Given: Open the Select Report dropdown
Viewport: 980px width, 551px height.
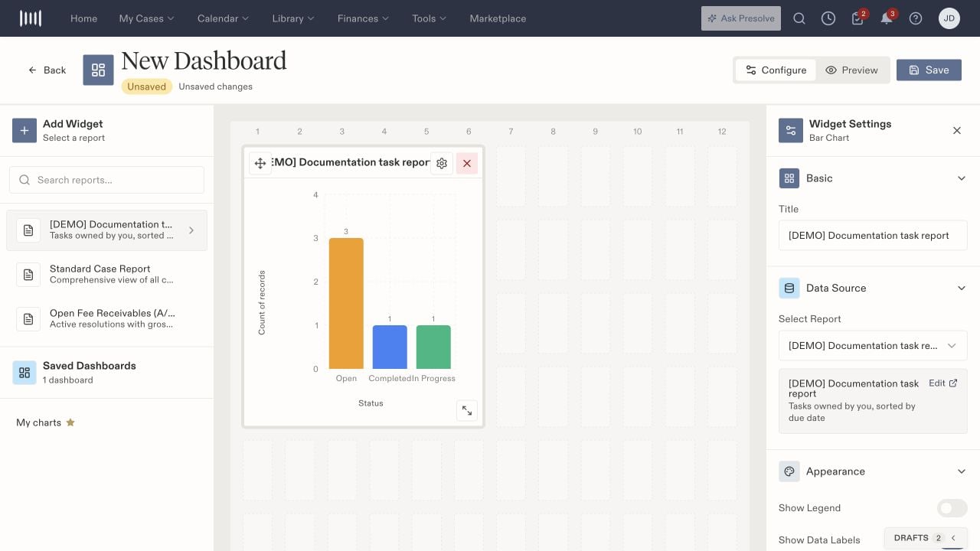Looking at the screenshot, I should (873, 346).
